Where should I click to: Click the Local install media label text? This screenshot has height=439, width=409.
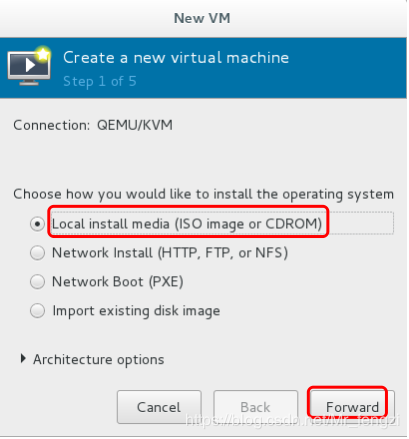tap(187, 224)
